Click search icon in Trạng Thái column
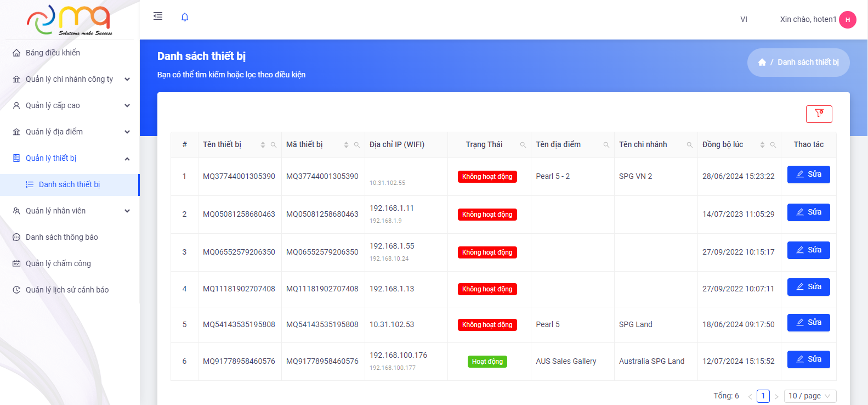This screenshot has width=868, height=405. click(x=523, y=145)
